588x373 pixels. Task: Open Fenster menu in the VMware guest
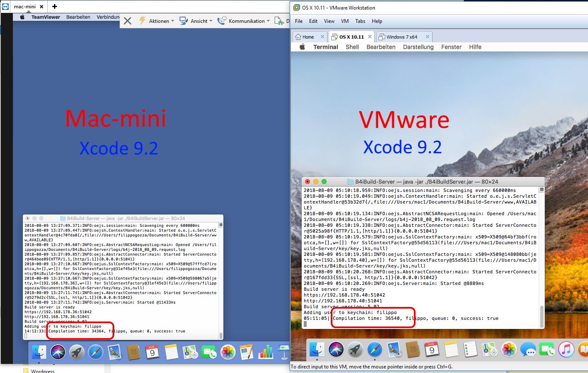coord(451,47)
